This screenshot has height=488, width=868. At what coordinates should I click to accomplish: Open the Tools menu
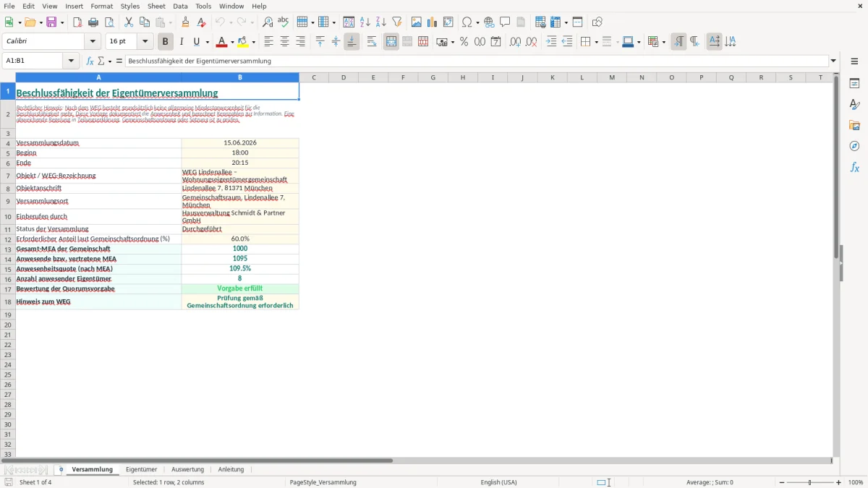pyautogui.click(x=203, y=6)
